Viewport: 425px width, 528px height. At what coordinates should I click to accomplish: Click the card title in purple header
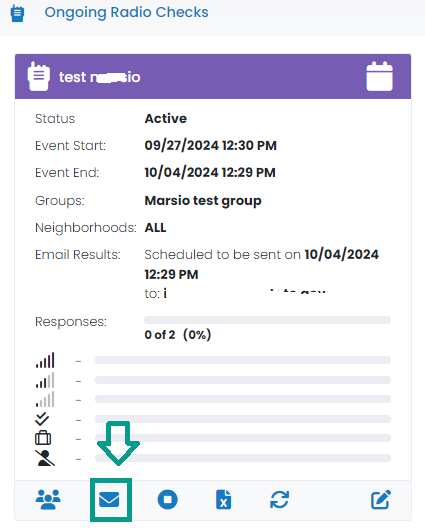[x=100, y=77]
